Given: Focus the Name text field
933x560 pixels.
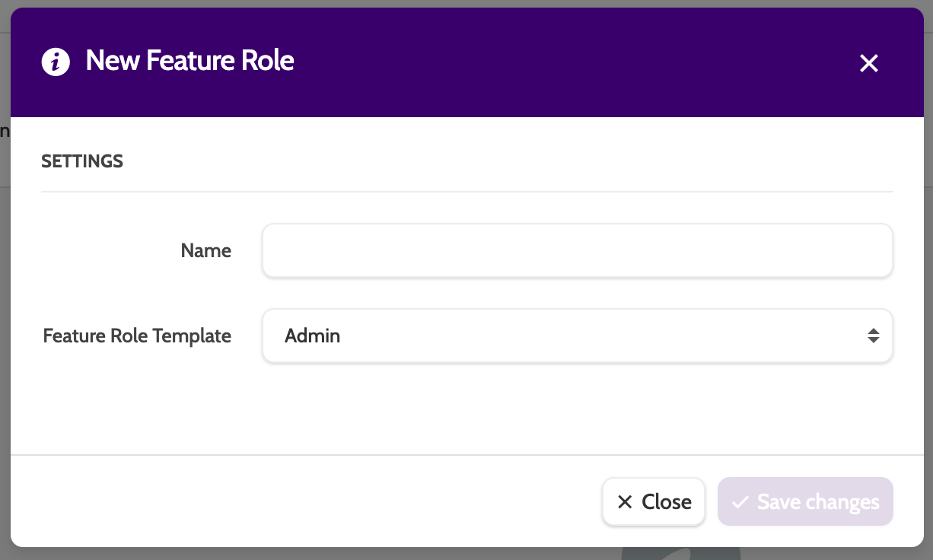Looking at the screenshot, I should tap(577, 250).
